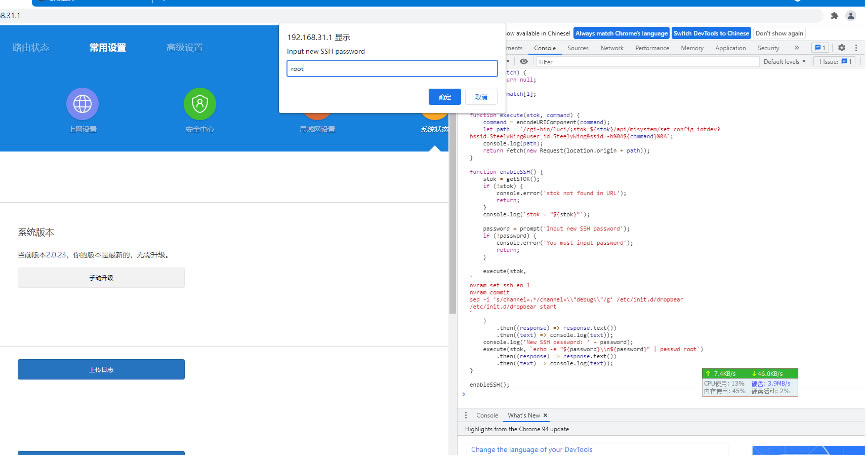The height and width of the screenshot is (456, 866).
Task: Select the 路由状态 navigation tab
Action: tap(31, 47)
